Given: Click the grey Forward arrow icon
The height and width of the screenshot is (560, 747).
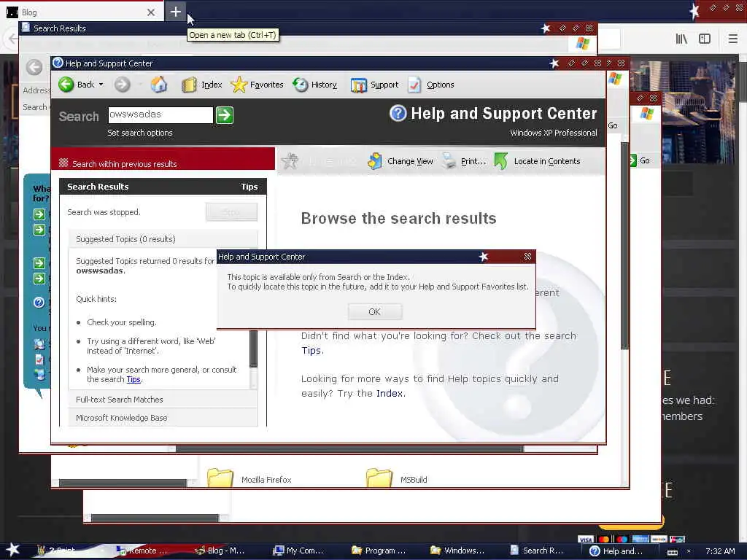Looking at the screenshot, I should (122, 85).
